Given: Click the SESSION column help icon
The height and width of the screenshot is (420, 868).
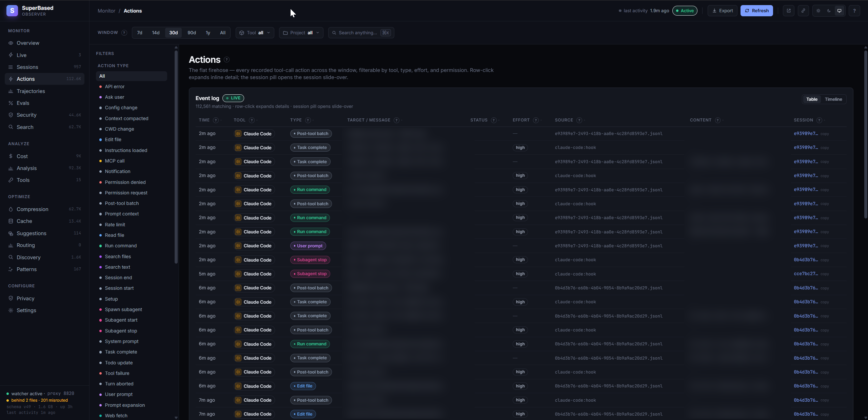Looking at the screenshot, I should tap(819, 120).
